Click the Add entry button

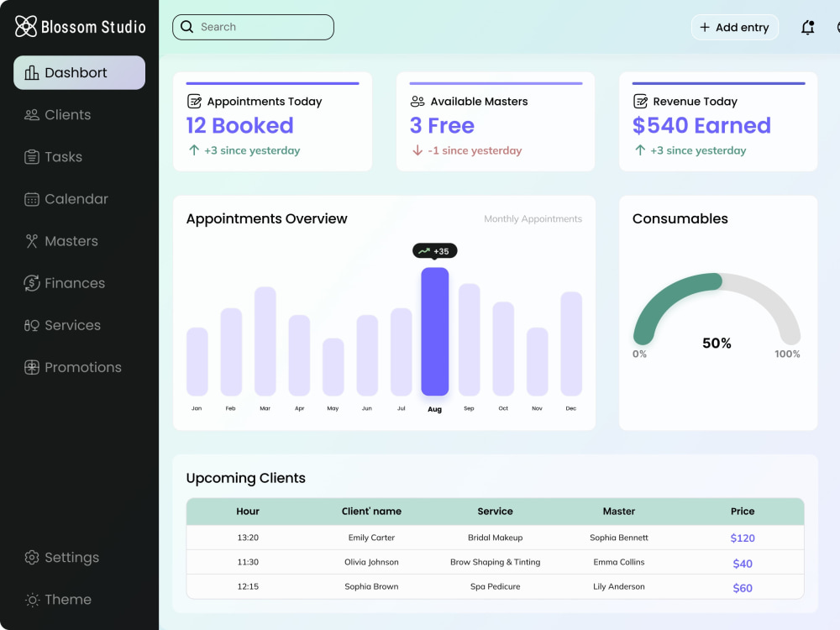coord(734,28)
